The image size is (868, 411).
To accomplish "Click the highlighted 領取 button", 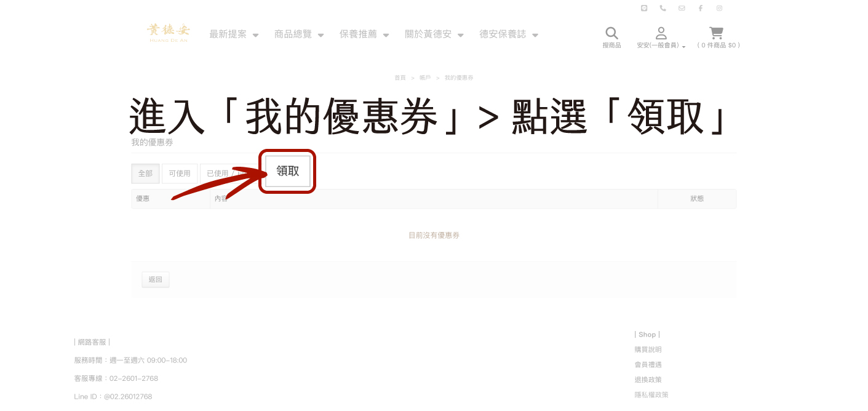I will (287, 171).
